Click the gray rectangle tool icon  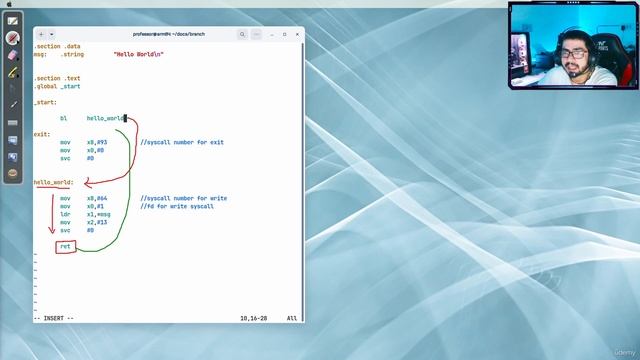(x=13, y=122)
